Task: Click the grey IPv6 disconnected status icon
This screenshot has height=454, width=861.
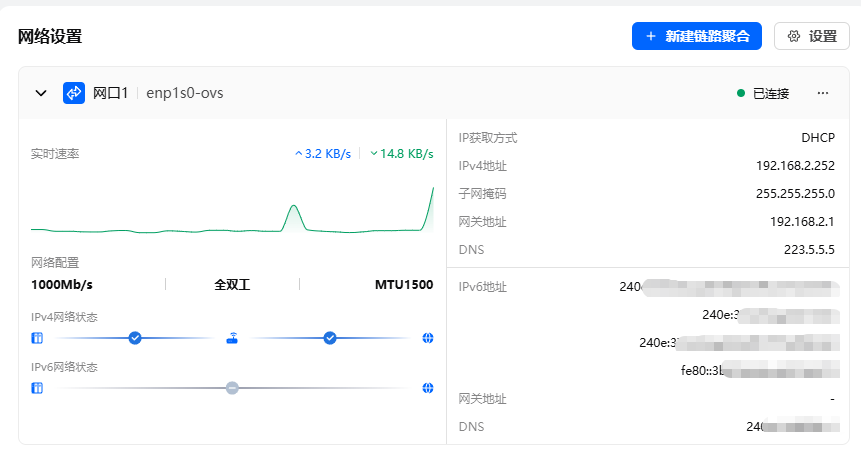Action: [232, 388]
